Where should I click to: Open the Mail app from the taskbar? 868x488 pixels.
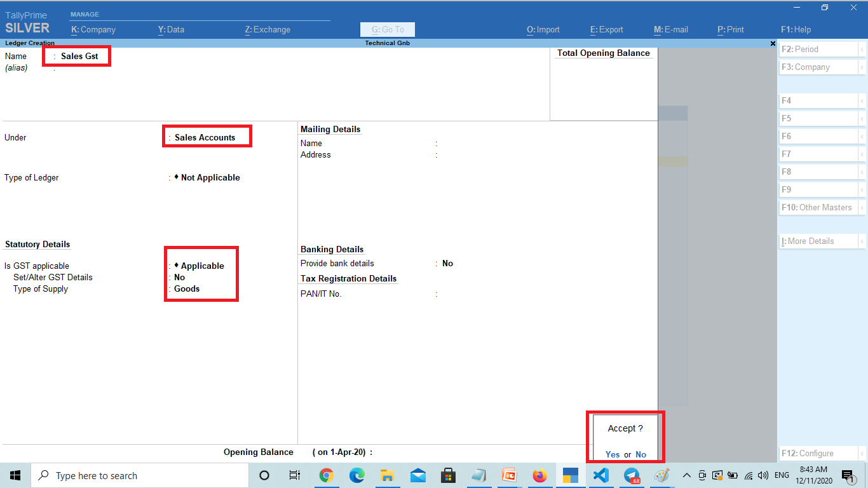(x=418, y=475)
